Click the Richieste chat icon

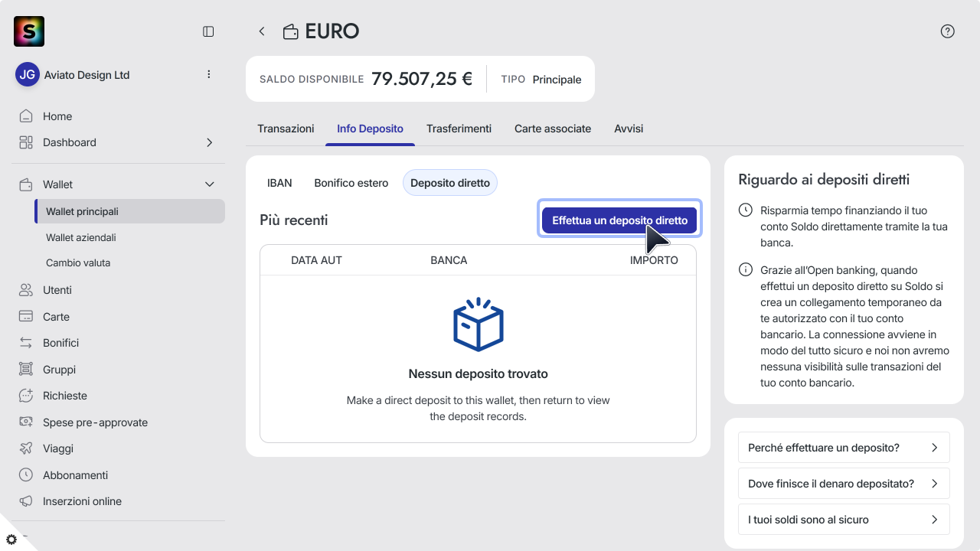click(26, 396)
